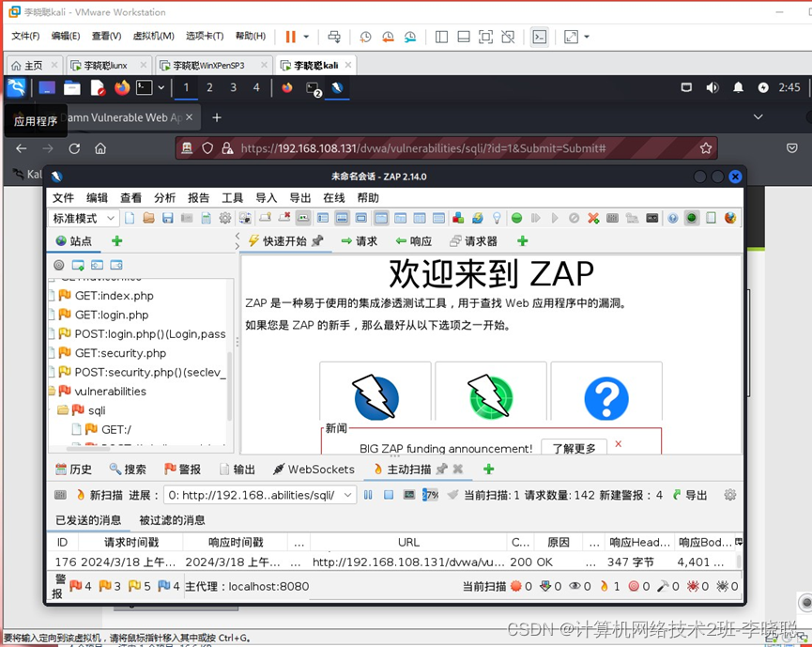Image resolution: width=812 pixels, height=647 pixels.
Task: Open the scan target URL dropdown
Action: (347, 495)
